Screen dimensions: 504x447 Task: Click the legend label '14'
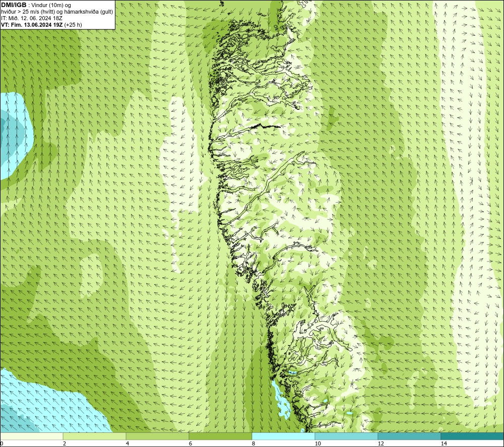(x=444, y=443)
